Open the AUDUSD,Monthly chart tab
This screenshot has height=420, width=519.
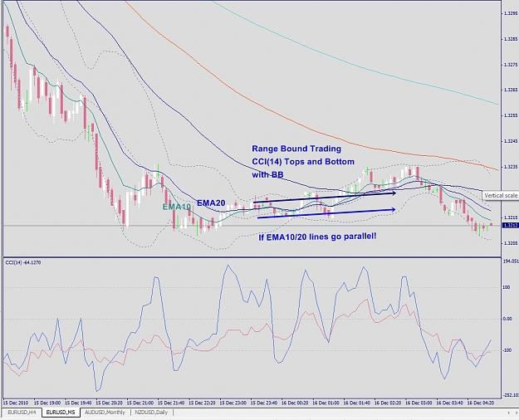point(105,413)
